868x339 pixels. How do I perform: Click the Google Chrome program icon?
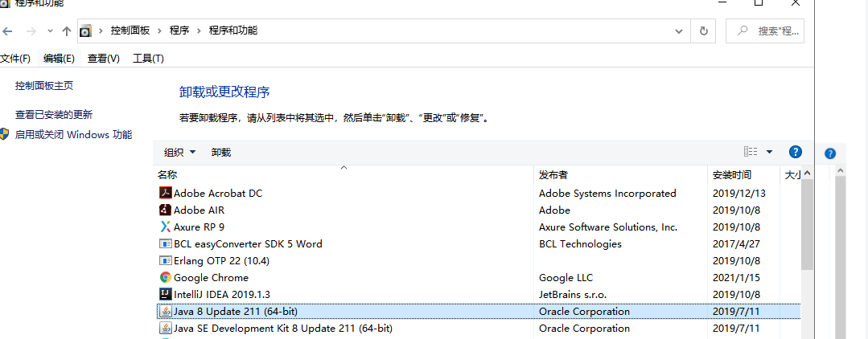[x=166, y=278]
